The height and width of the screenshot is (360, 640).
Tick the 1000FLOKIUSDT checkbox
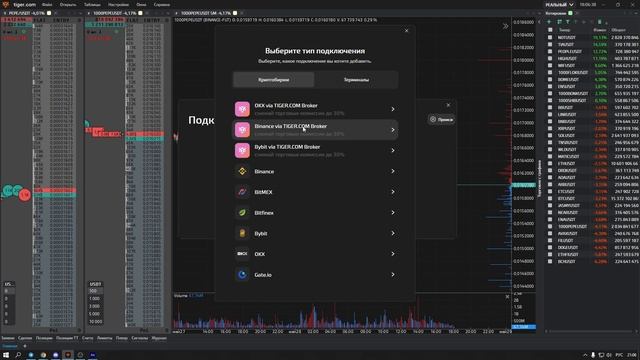[550, 72]
